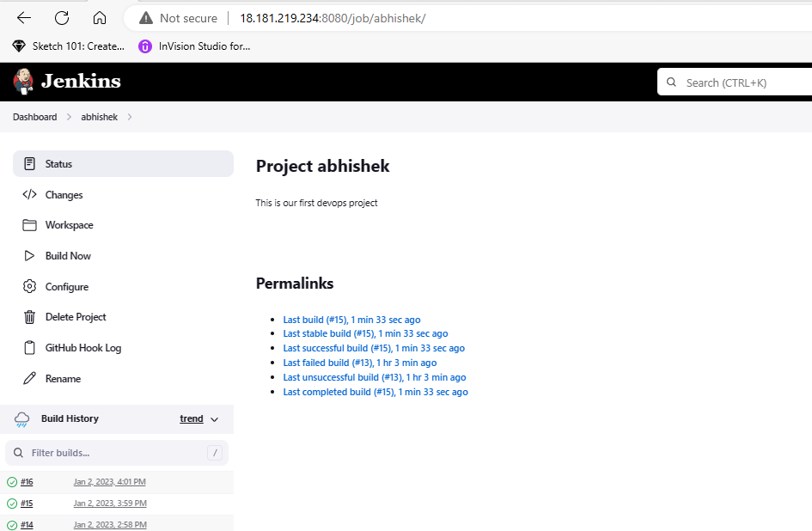Click success status icon for build #16
Image resolution: width=812 pixels, height=531 pixels.
click(12, 482)
